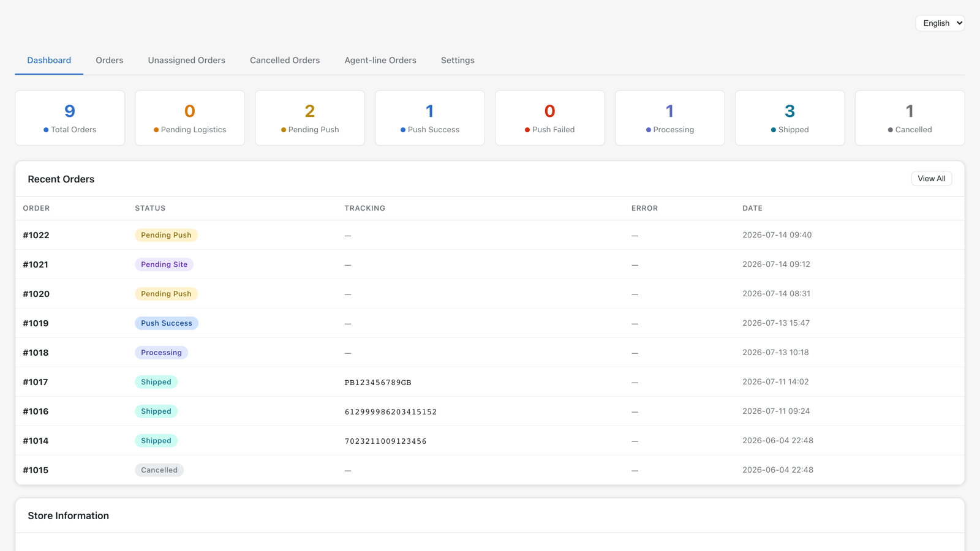
Task: Click the Cancelled stat card
Action: coord(910,118)
